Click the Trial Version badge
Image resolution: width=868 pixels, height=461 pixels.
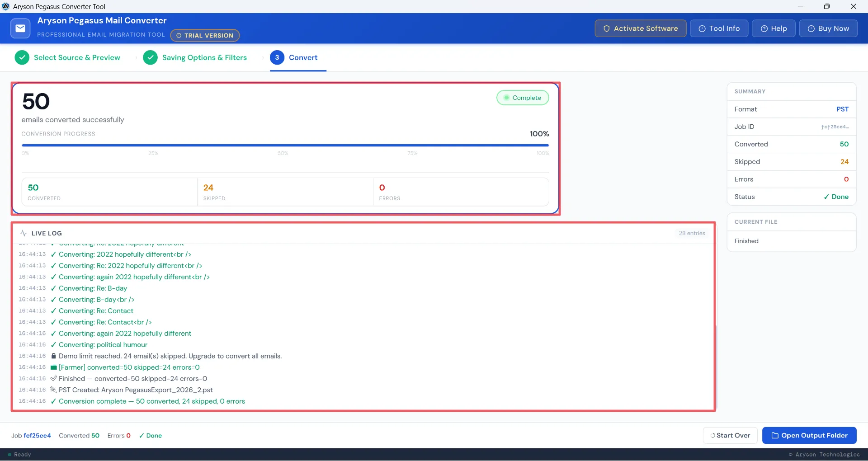[205, 35]
